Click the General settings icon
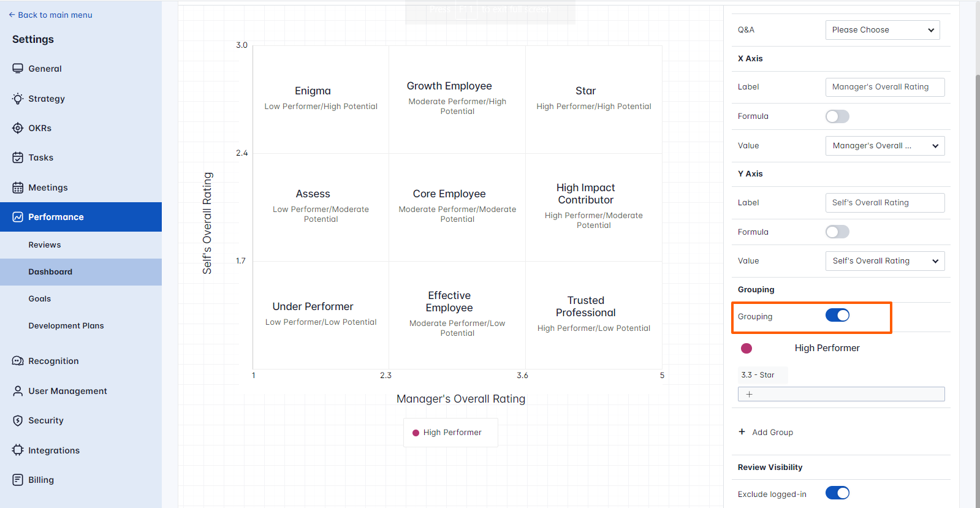Viewport: 980px width, 508px height. click(18, 69)
